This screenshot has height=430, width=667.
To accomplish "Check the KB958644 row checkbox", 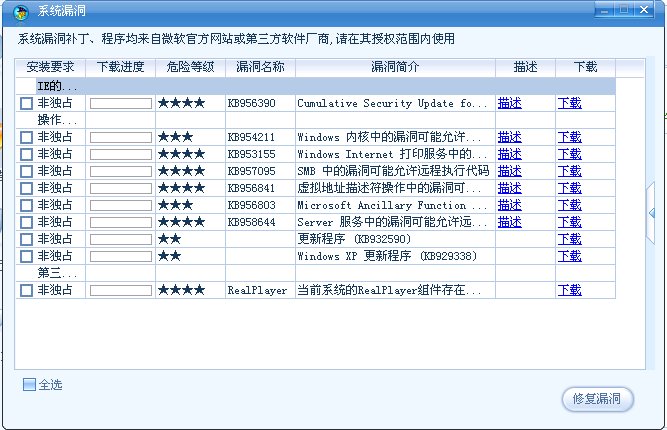I will 26,222.
